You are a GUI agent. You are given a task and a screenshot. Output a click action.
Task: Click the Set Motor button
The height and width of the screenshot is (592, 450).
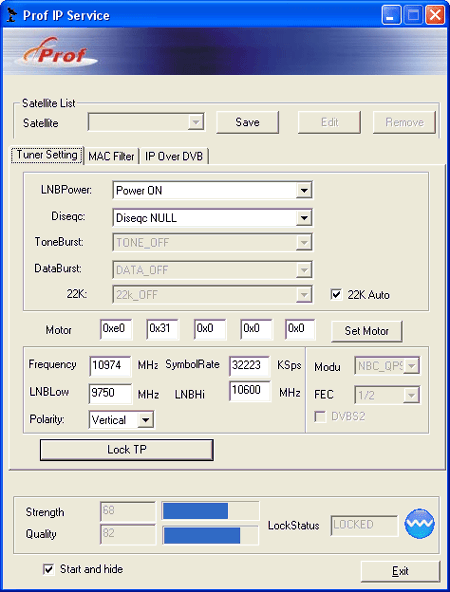point(367,331)
